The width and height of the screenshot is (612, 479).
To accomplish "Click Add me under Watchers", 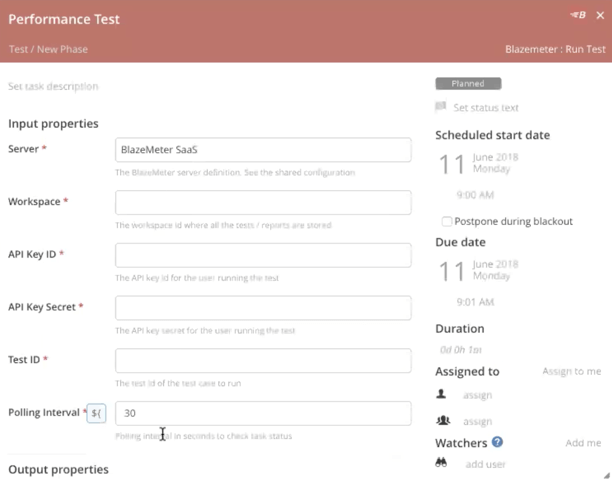I will coord(583,443).
